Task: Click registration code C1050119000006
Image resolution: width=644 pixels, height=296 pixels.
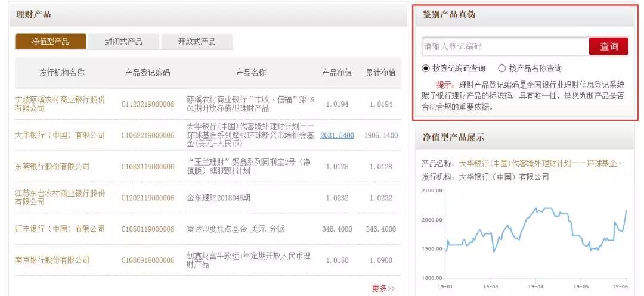Action: click(x=147, y=229)
